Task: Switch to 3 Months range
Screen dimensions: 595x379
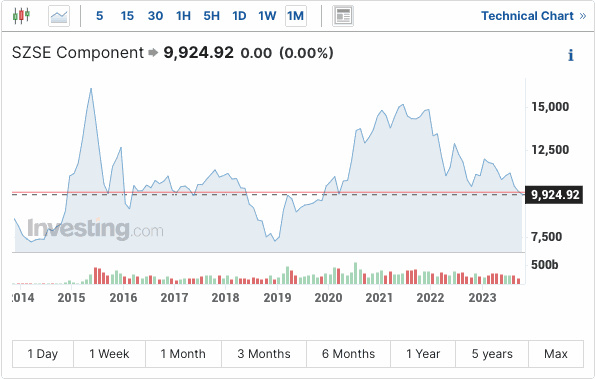Action: (x=264, y=354)
